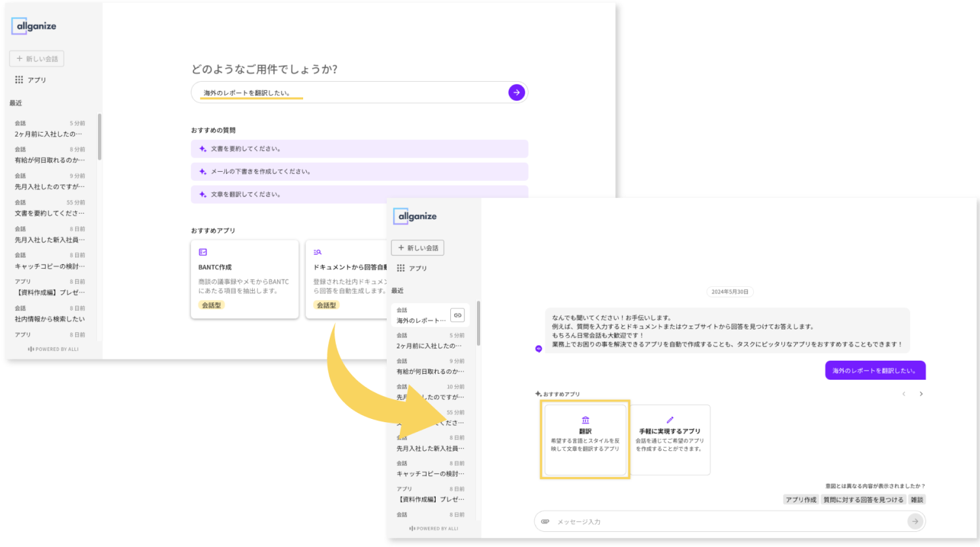The image size is (980, 547).
Task: Open the 8 分前 有給が何日取れるのか conversation in back window
Action: coord(50,155)
